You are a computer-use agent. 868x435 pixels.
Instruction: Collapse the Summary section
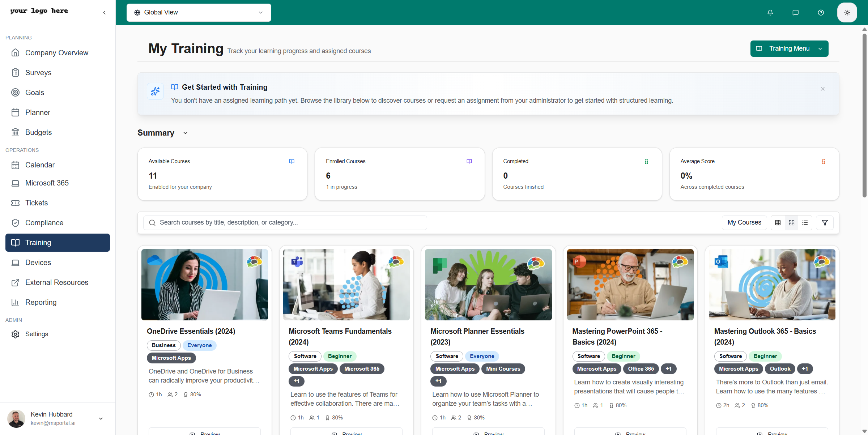[185, 133]
